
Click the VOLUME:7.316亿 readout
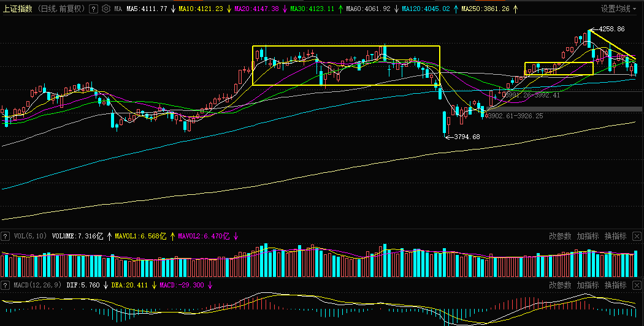(x=78, y=236)
